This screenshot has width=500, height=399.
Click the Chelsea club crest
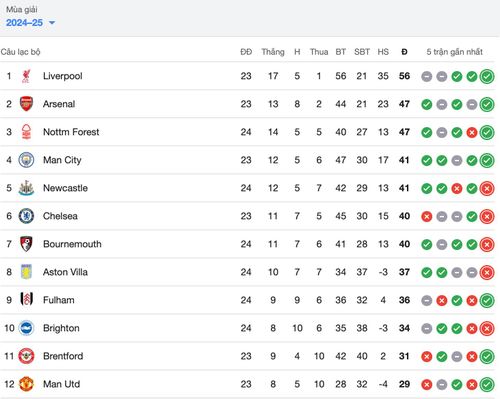[x=26, y=216]
